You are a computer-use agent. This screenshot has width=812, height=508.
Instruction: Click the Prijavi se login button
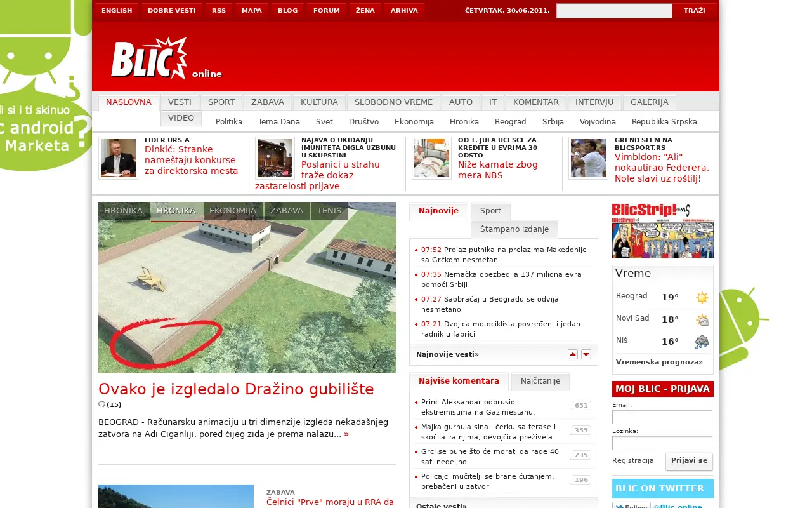click(689, 461)
